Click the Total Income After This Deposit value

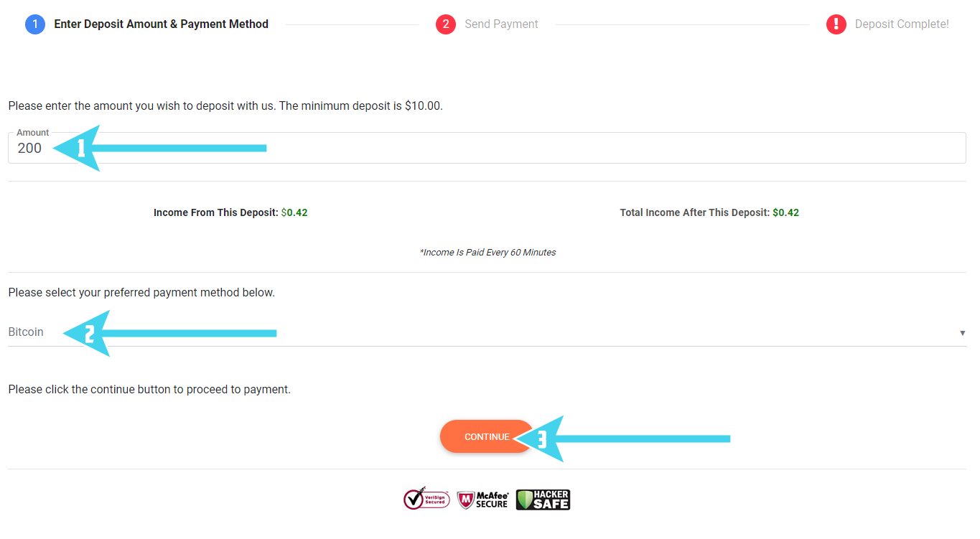(x=786, y=212)
